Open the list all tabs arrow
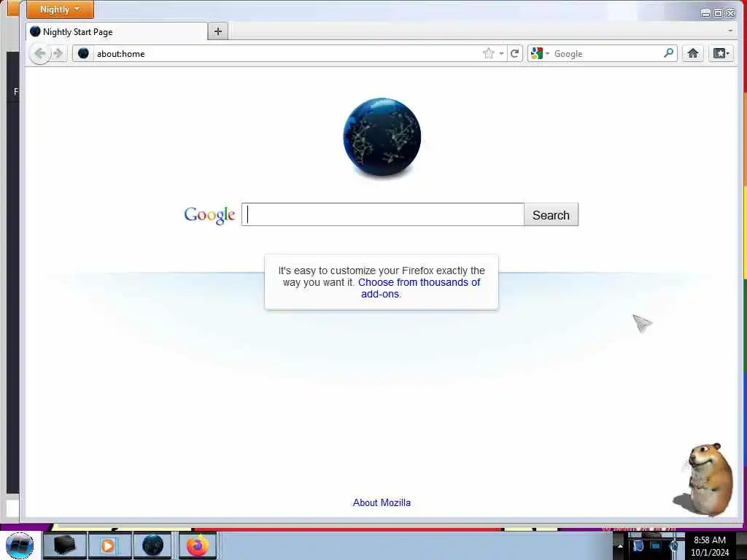The height and width of the screenshot is (560, 747). (730, 31)
